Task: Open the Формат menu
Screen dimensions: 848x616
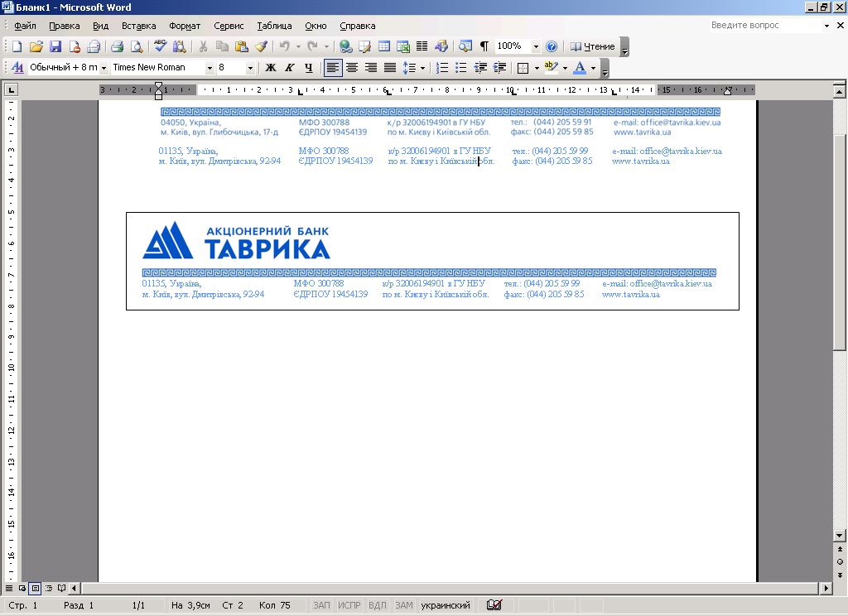Action: (x=185, y=26)
